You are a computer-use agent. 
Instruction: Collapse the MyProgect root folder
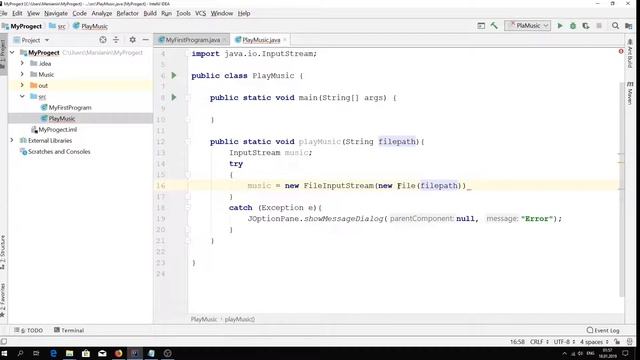pos(12,53)
